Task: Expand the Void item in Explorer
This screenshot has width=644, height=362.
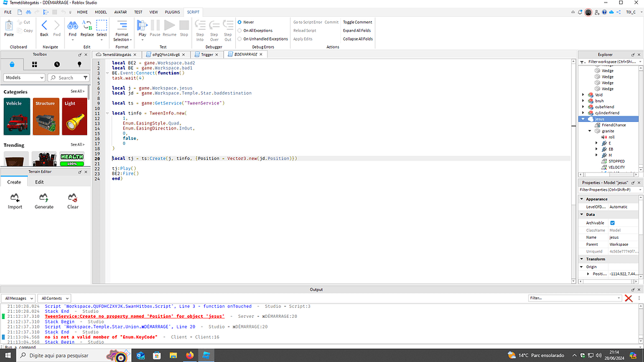Action: click(x=583, y=95)
